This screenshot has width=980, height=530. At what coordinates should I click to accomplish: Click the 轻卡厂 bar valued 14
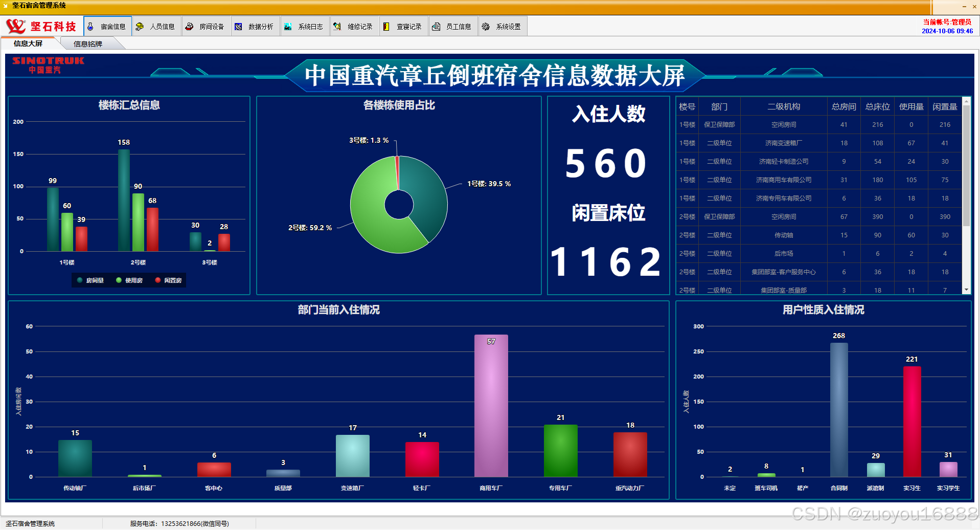(422, 459)
